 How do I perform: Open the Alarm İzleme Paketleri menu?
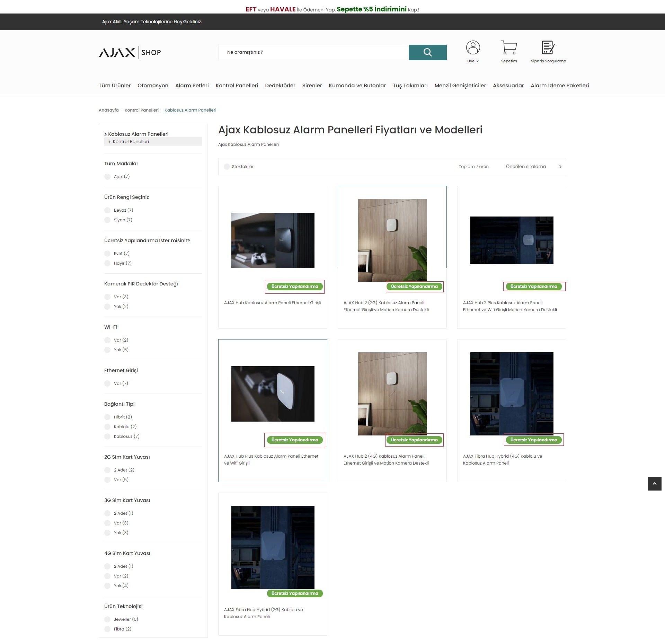click(560, 86)
